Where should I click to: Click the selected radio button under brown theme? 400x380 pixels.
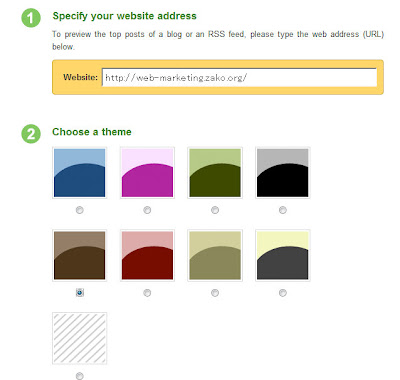tap(80, 293)
